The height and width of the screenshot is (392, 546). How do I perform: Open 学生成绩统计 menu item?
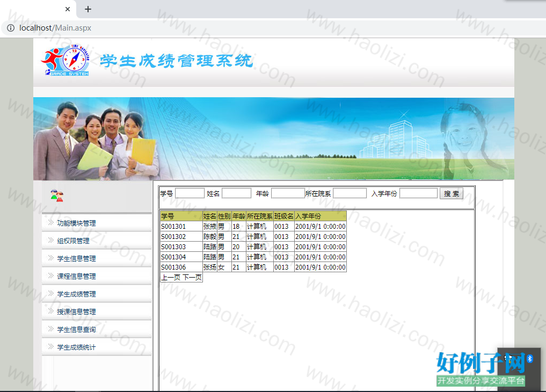76,347
